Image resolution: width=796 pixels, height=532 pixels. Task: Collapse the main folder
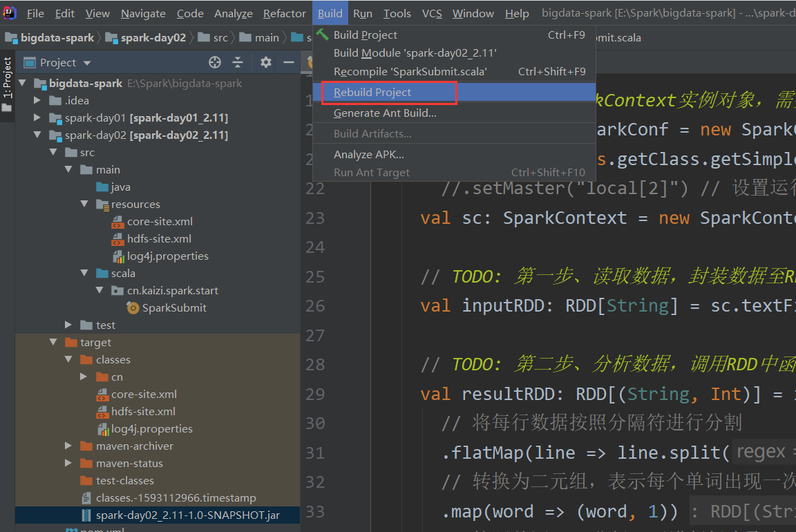pos(68,169)
